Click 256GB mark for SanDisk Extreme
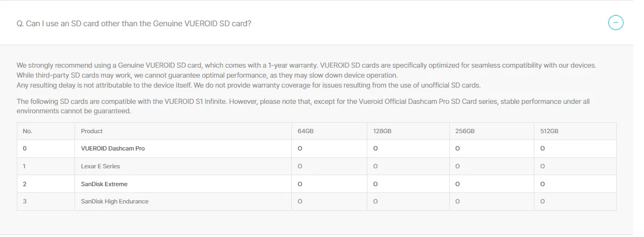The height and width of the screenshot is (237, 644). tap(458, 184)
